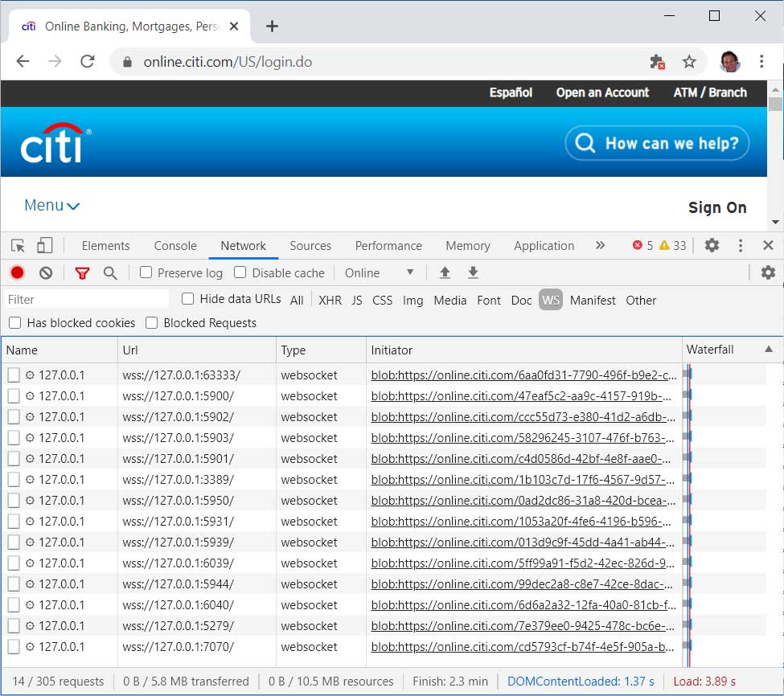Screen dimensions: 784x696
Task: Open the Memory tab
Action: point(467,246)
